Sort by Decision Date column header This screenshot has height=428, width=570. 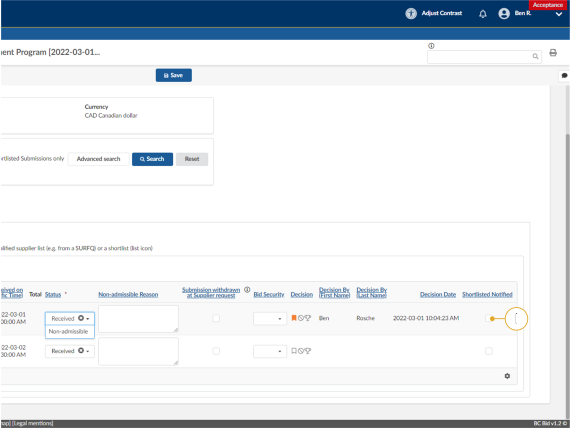click(438, 294)
